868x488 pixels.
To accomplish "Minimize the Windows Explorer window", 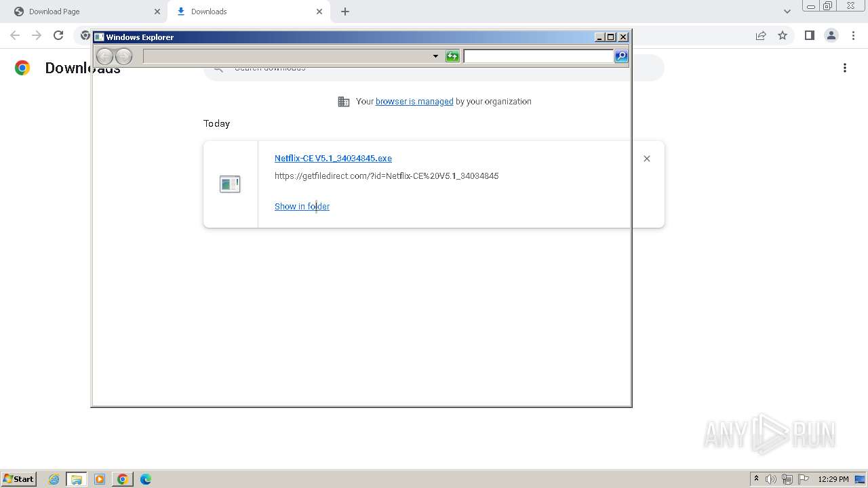I will [x=599, y=37].
